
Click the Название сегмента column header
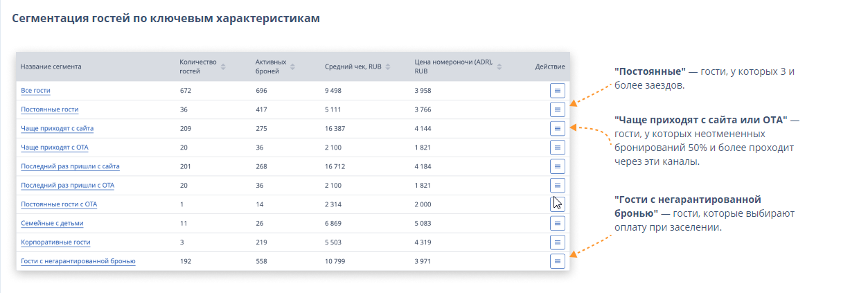[51, 66]
